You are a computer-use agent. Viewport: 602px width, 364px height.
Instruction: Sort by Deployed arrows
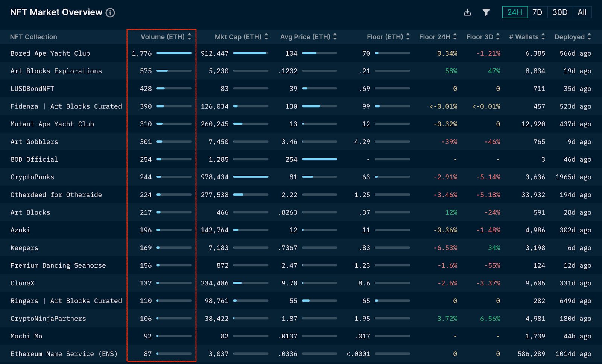coord(589,37)
